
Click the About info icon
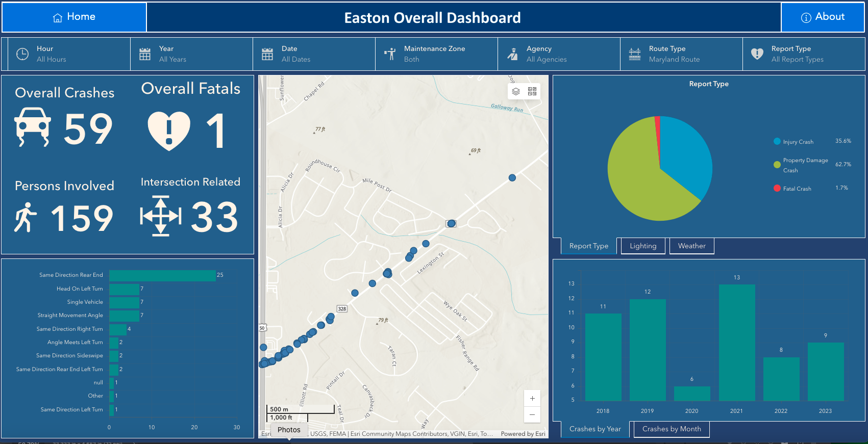pos(806,18)
